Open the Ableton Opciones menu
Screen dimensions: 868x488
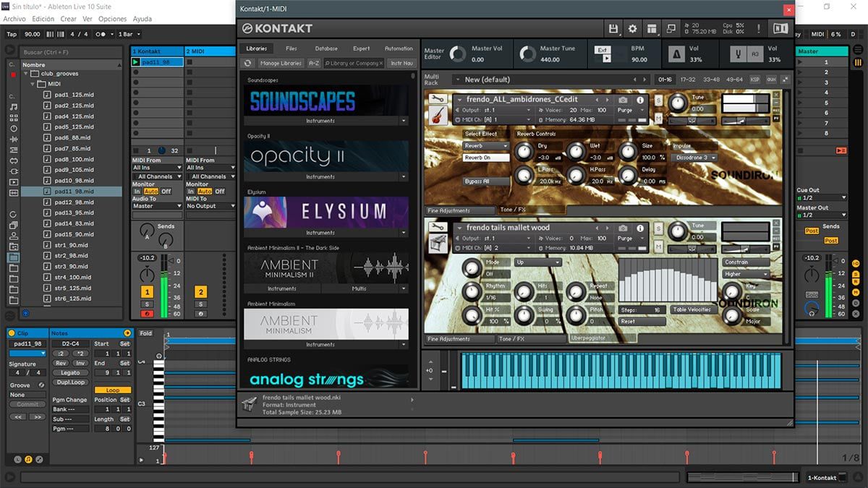(112, 19)
